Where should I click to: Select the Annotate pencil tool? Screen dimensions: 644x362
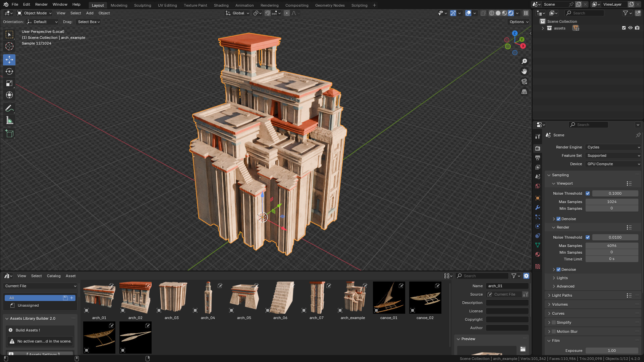[x=9, y=108]
